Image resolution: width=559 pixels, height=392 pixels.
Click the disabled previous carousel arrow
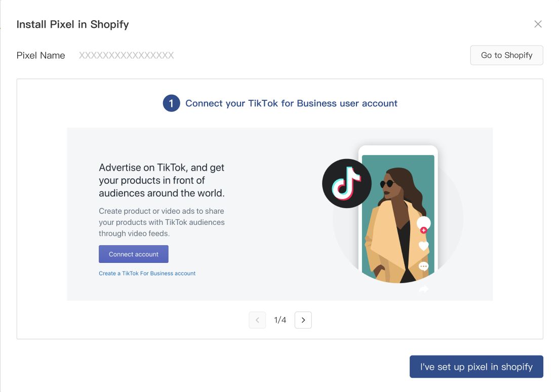click(x=257, y=320)
